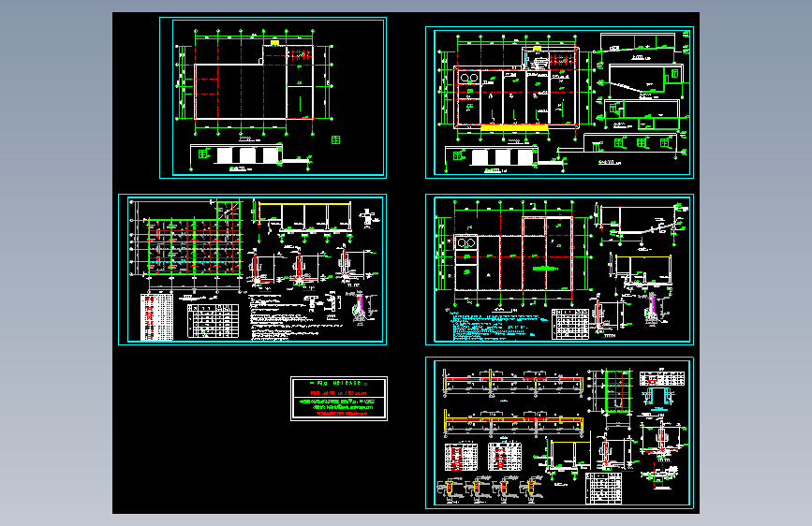Select the top-left floor plan drawing sheet
The width and height of the screenshot is (812, 526).
[x=273, y=98]
